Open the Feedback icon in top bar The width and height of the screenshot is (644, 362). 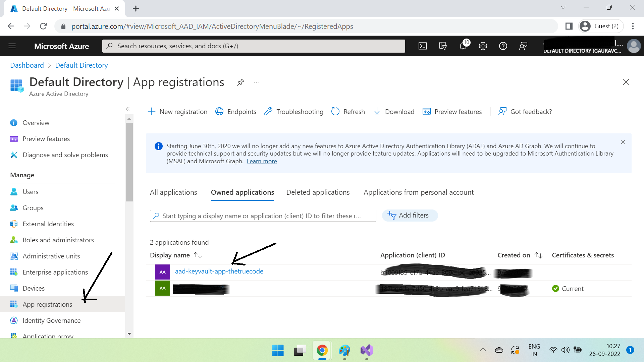click(x=523, y=46)
